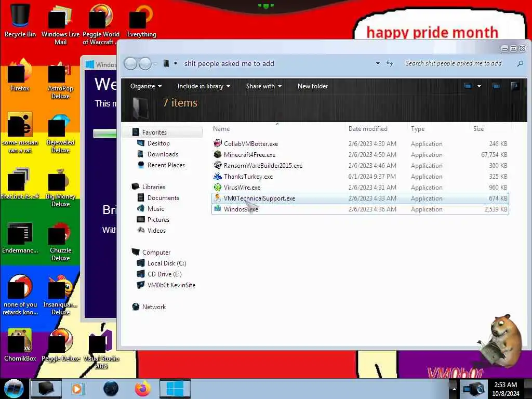Screen dimensions: 532x399
Task: Open address bar history dropdown
Action: (x=378, y=63)
